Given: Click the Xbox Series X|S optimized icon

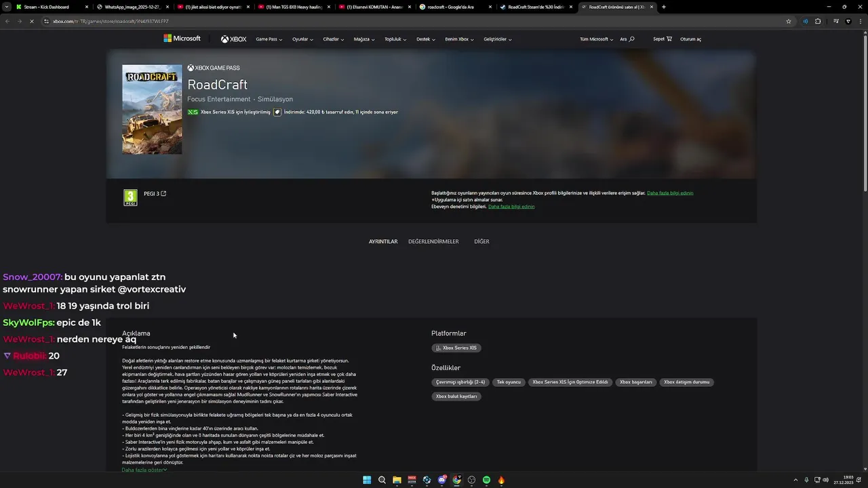Looking at the screenshot, I should (x=193, y=112).
